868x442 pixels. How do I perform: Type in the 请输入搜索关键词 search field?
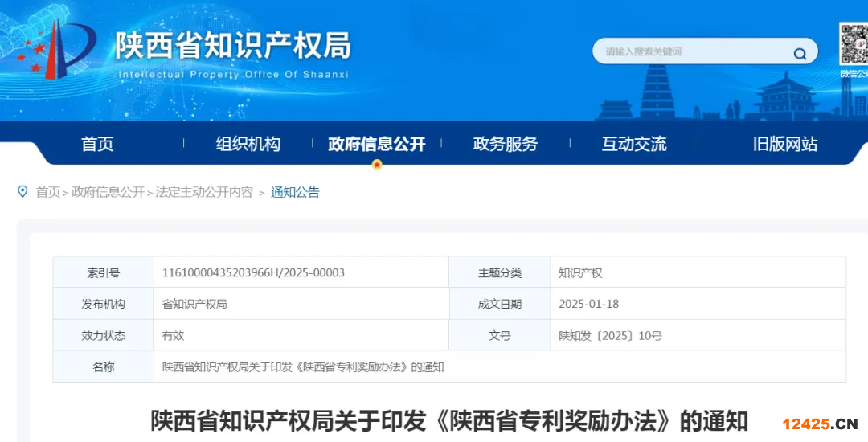click(x=691, y=52)
